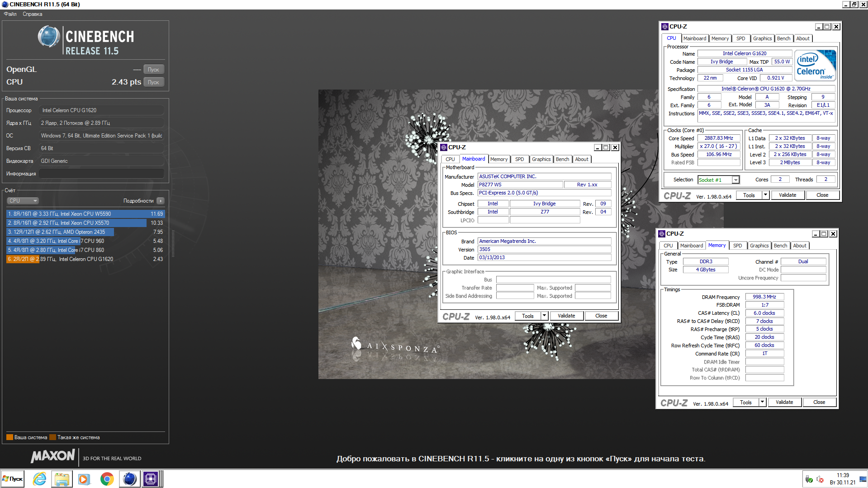The width and height of the screenshot is (868, 488).
Task: Click the Пуск Start button
Action: pyautogui.click(x=13, y=479)
